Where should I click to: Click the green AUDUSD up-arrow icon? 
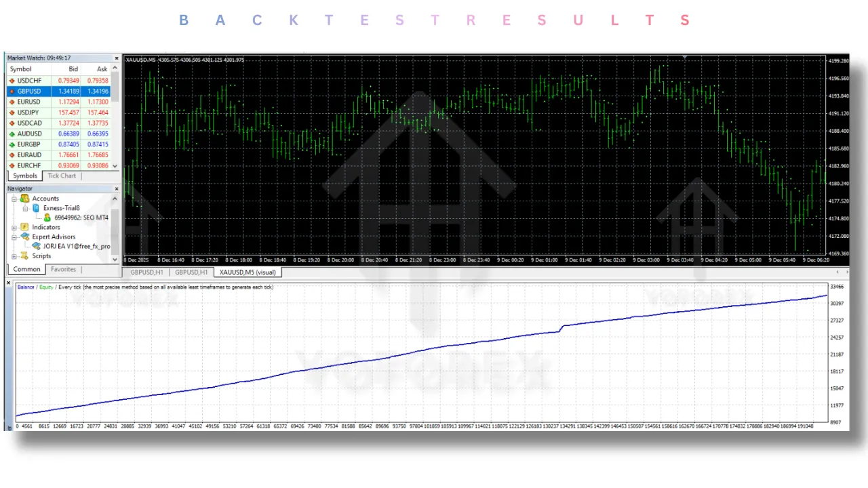click(12, 134)
